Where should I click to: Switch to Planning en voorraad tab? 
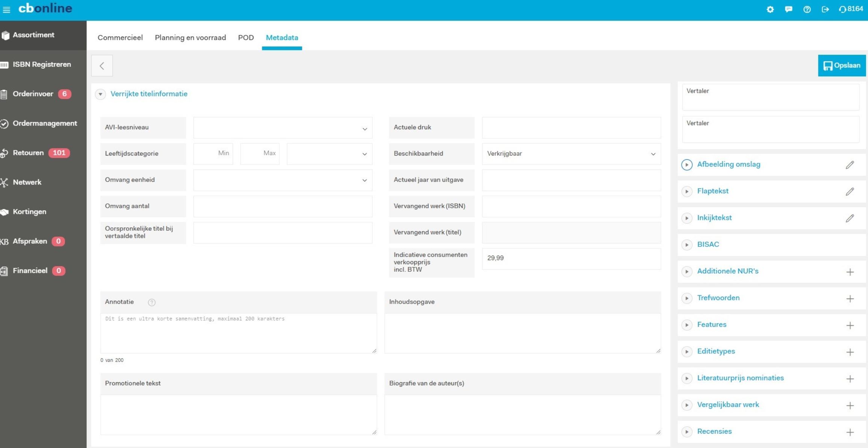190,38
